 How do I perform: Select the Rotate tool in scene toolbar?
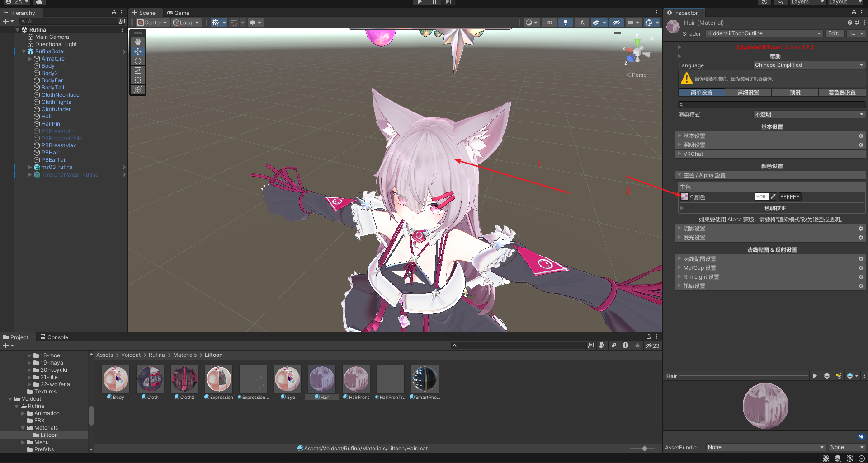click(x=138, y=61)
